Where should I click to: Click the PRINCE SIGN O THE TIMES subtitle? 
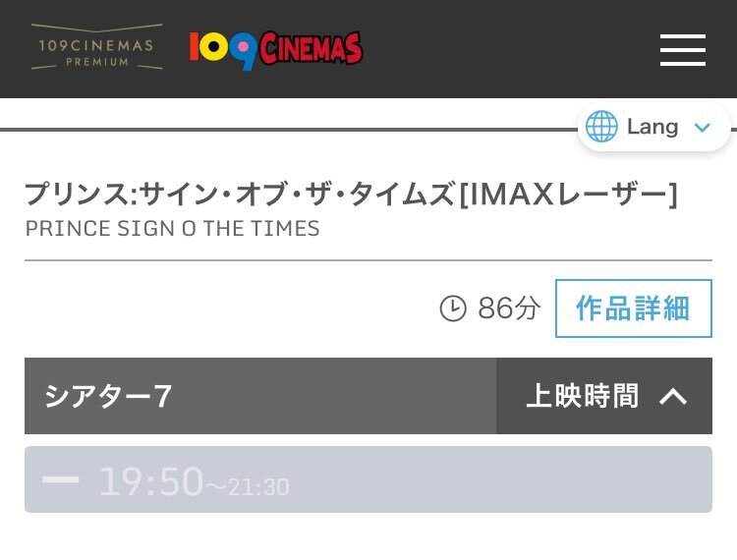pos(173,229)
